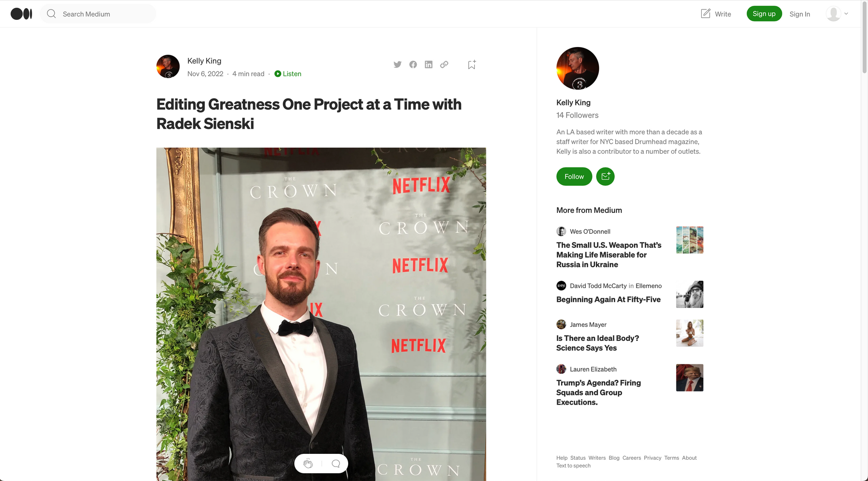
Task: Click the user profile avatar in header
Action: pyautogui.click(x=833, y=14)
